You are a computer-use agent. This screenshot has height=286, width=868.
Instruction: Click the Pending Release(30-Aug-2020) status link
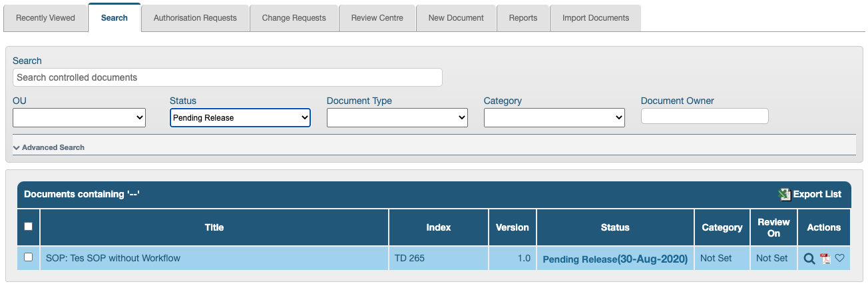pyautogui.click(x=615, y=259)
